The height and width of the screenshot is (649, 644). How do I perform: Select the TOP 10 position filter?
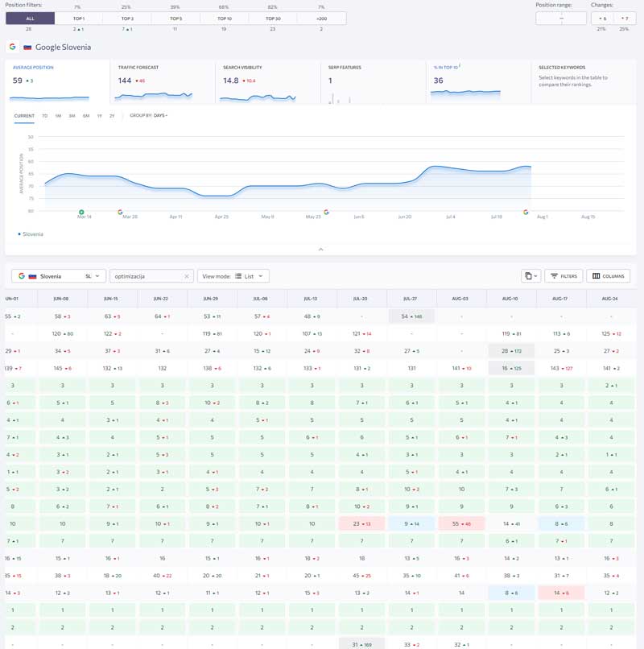(225, 19)
